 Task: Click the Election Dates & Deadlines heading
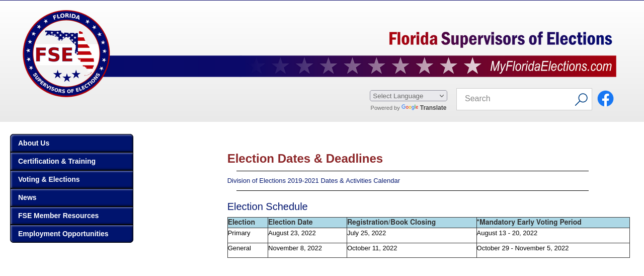[x=305, y=159]
